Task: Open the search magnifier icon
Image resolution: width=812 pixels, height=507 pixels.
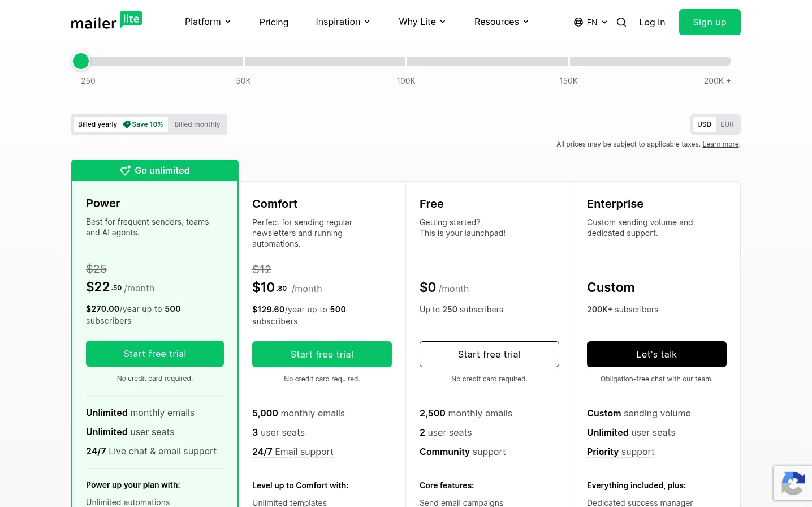Action: (x=621, y=22)
